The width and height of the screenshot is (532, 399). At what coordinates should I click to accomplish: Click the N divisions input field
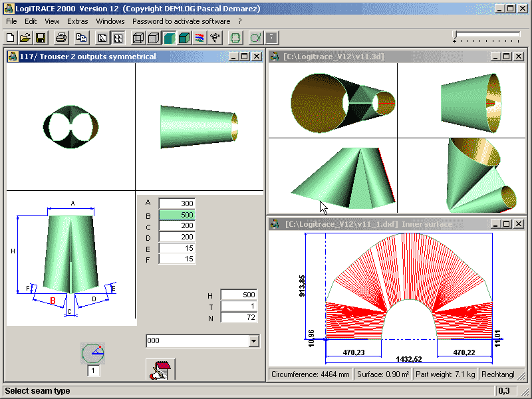tap(239, 317)
